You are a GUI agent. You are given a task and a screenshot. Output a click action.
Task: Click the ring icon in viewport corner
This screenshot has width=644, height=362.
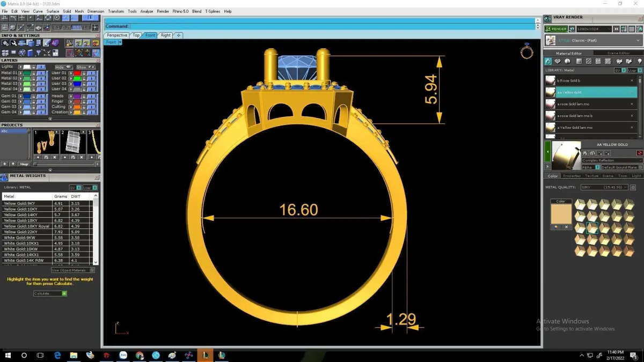pos(527,51)
